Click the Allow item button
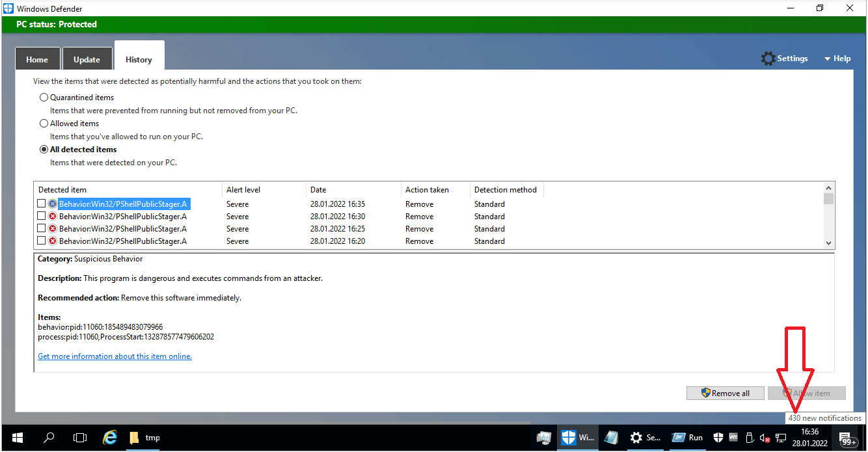 pos(807,393)
